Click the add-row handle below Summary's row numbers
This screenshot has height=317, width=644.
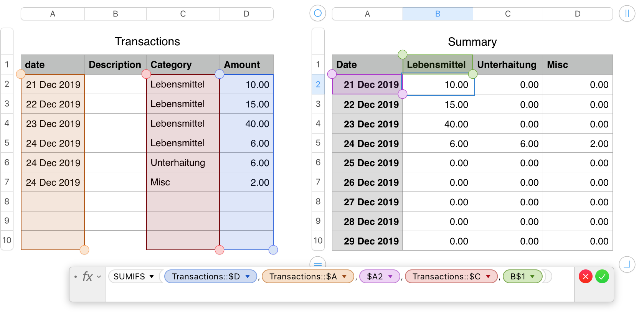pyautogui.click(x=318, y=264)
